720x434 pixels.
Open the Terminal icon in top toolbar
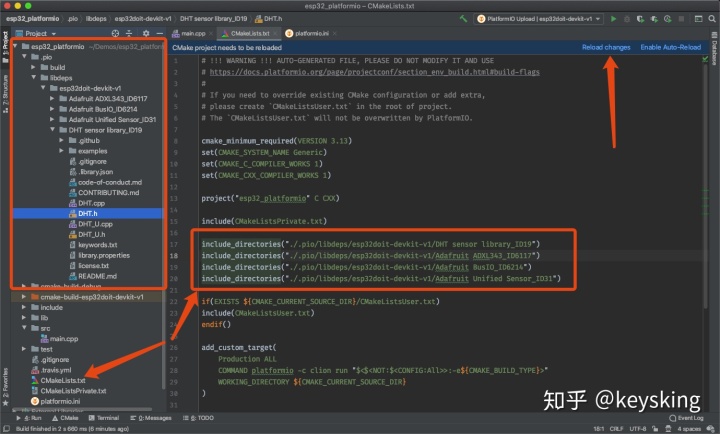click(698, 19)
